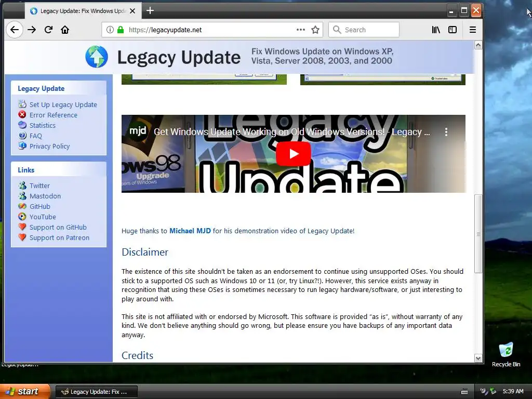Open Support on GitHub link
Screen dimensions: 532x399
[x=58, y=228]
